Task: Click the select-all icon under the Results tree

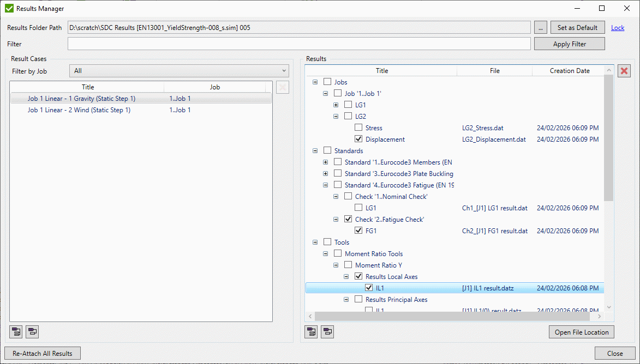Action: (311, 332)
